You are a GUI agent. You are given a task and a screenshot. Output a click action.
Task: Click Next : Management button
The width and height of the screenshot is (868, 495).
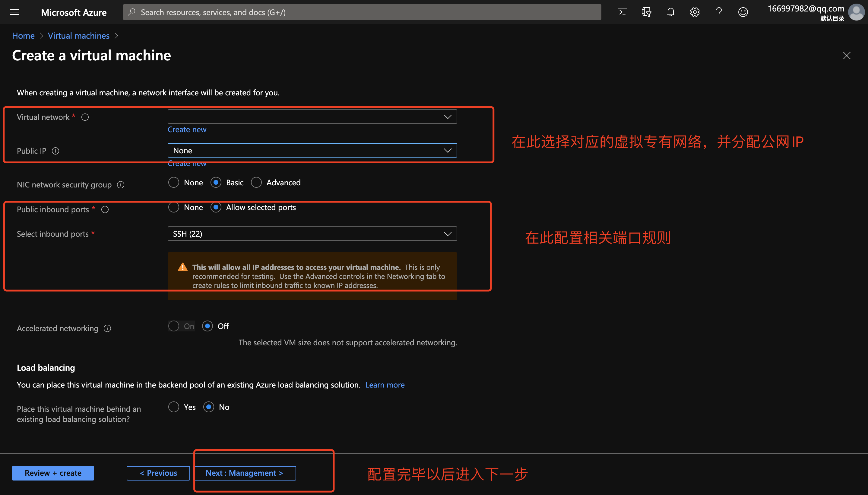[x=244, y=473]
